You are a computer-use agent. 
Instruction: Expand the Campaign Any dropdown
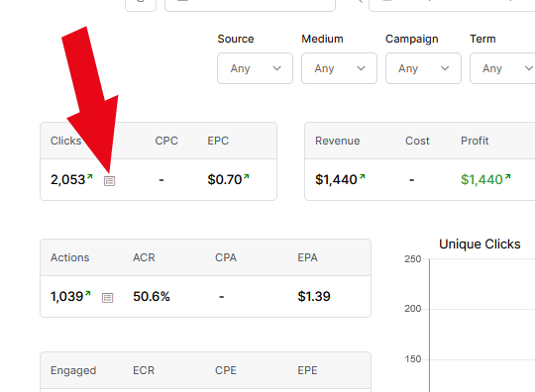423,68
